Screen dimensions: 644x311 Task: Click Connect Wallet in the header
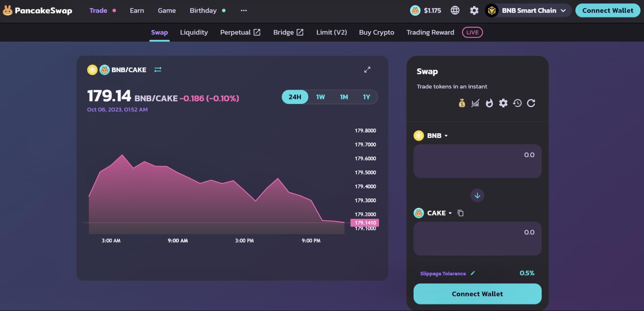click(x=608, y=10)
